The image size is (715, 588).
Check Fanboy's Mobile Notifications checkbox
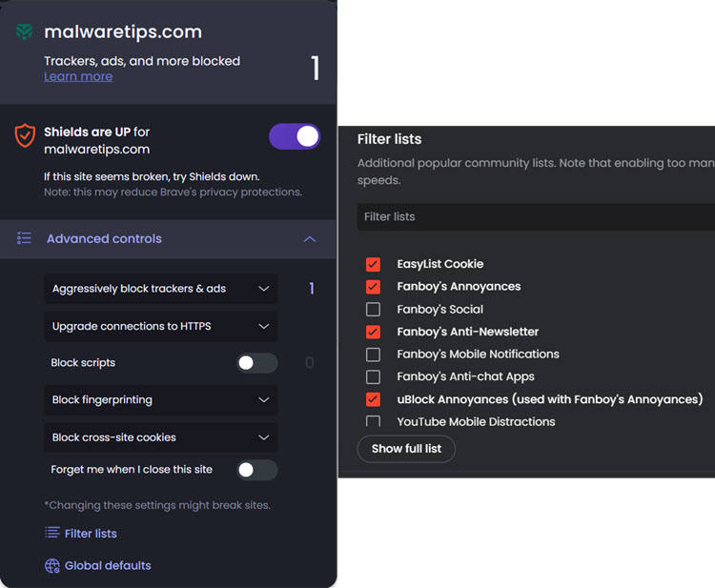click(373, 354)
